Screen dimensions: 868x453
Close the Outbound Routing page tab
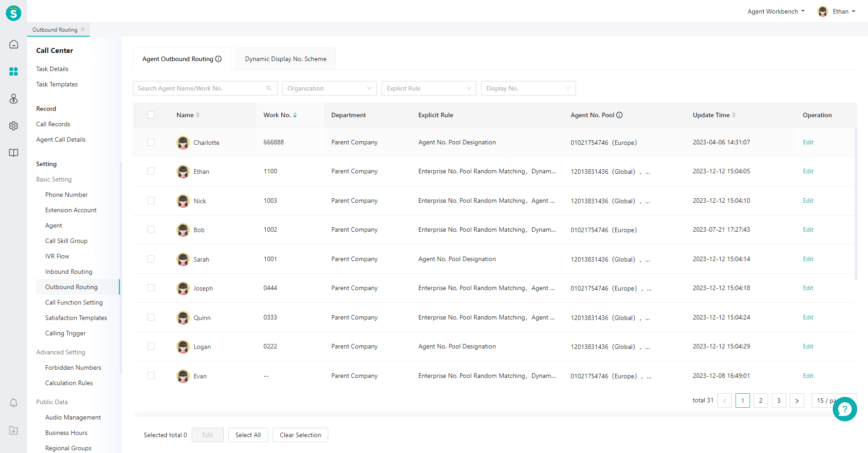(x=83, y=30)
